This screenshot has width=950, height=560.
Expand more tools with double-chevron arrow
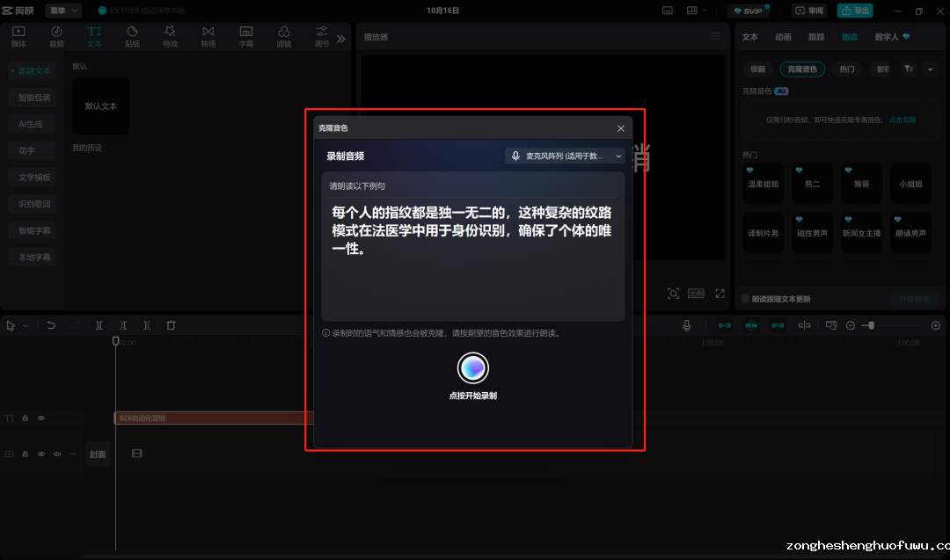[x=341, y=39]
